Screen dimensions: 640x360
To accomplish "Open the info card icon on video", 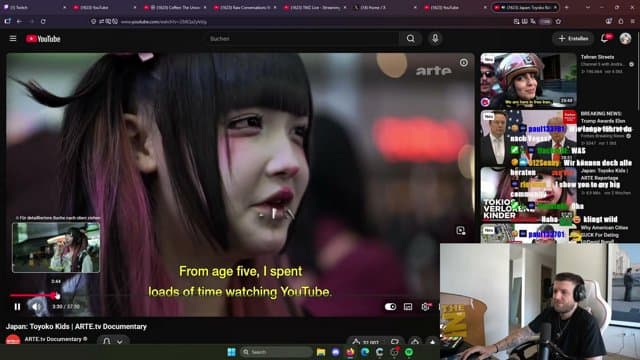I will point(464,62).
